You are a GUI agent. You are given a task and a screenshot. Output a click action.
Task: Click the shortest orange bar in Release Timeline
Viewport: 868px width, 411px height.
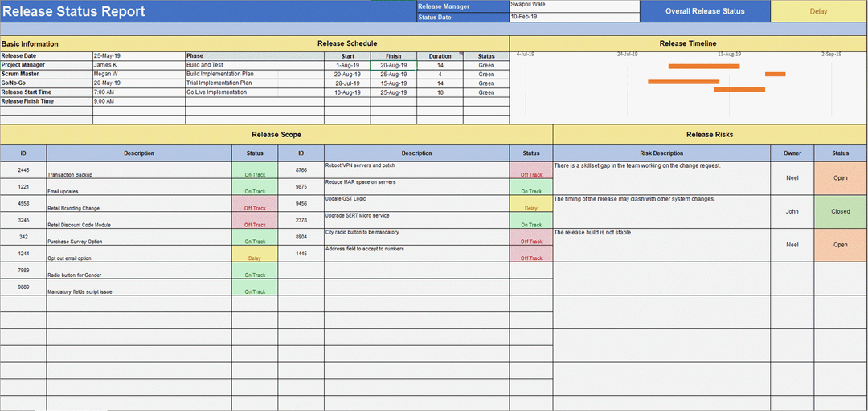[x=775, y=74]
